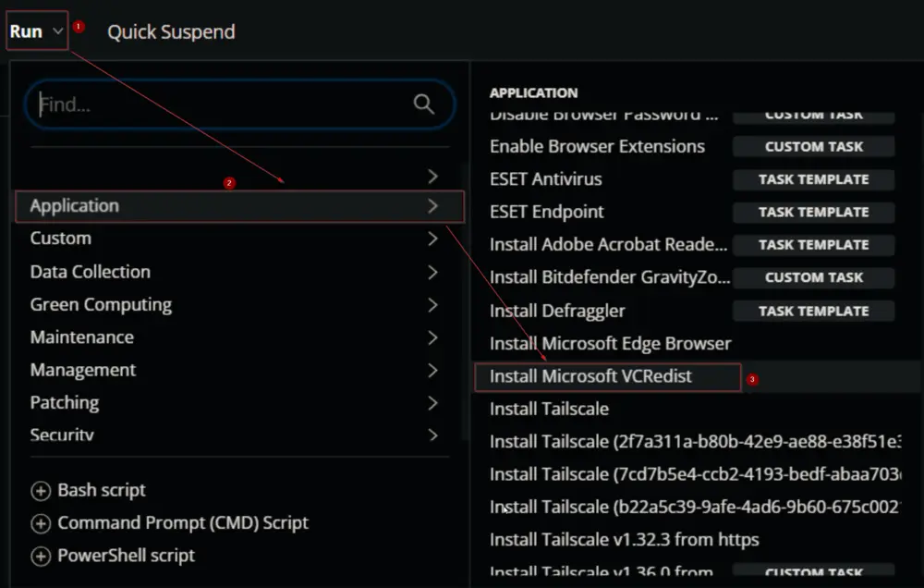Expand the Maintenance chevron

click(x=433, y=337)
